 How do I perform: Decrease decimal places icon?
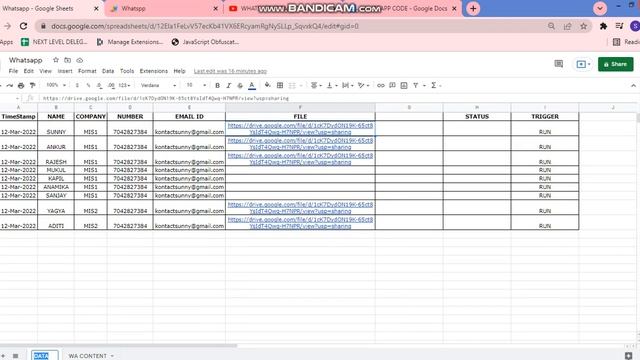pos(100,85)
